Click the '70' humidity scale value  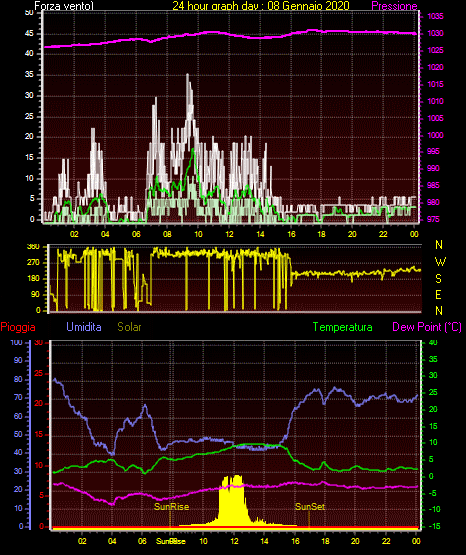18,398
